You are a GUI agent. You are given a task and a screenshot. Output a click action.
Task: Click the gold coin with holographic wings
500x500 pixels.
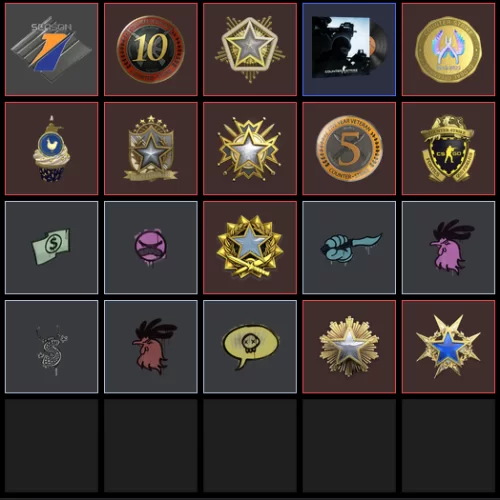448,49
